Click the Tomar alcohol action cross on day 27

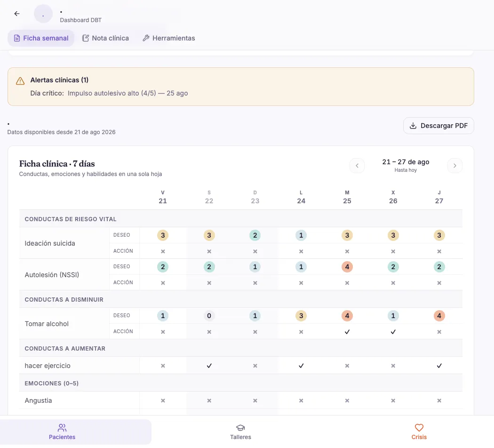pos(439,332)
